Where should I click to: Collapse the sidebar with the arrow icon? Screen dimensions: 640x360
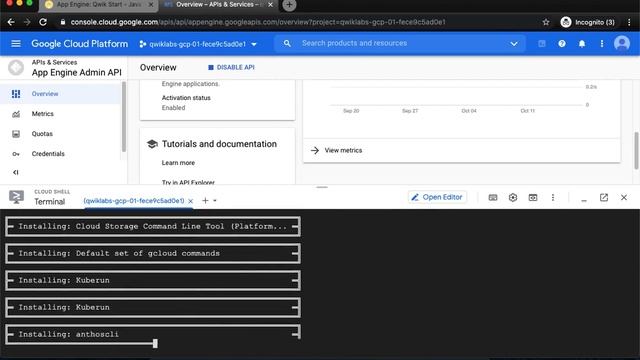point(16,172)
